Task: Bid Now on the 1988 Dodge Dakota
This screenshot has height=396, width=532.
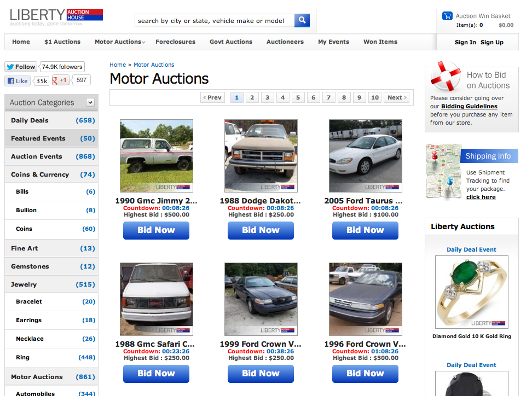Action: click(x=261, y=230)
